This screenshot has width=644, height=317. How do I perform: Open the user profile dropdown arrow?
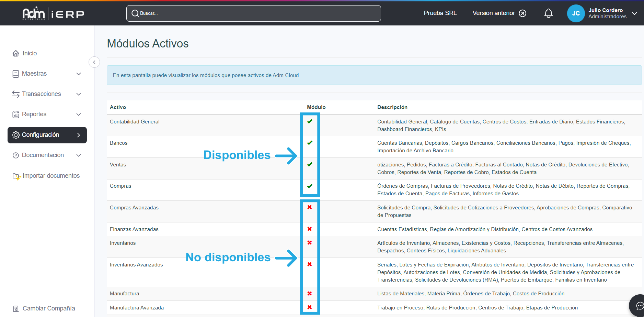coord(634,13)
